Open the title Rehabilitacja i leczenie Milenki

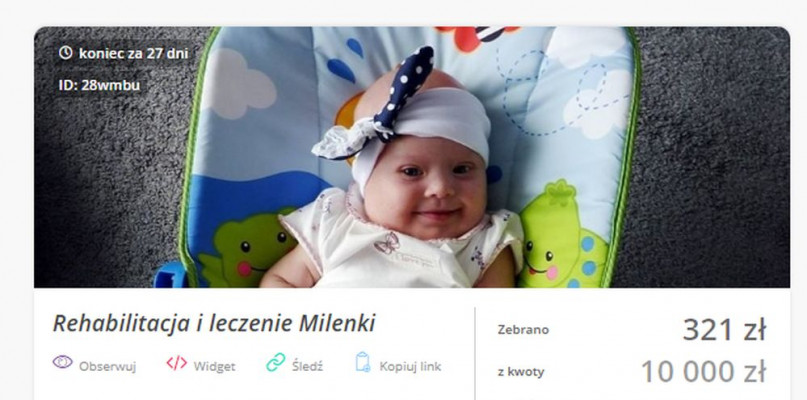214,323
